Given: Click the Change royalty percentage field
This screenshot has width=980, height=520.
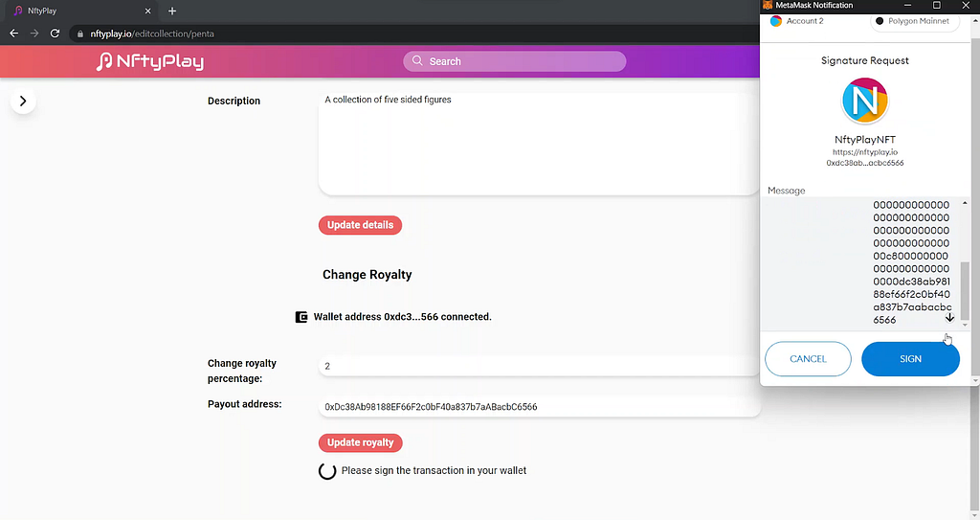Looking at the screenshot, I should [x=539, y=366].
